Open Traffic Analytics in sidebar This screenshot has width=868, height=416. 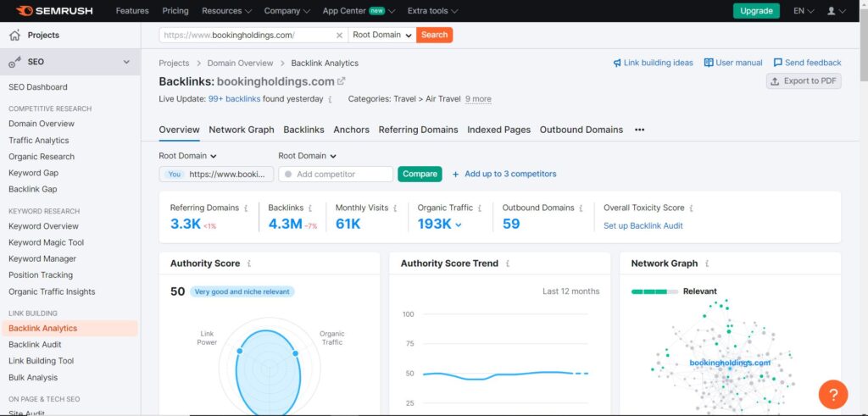click(x=39, y=141)
